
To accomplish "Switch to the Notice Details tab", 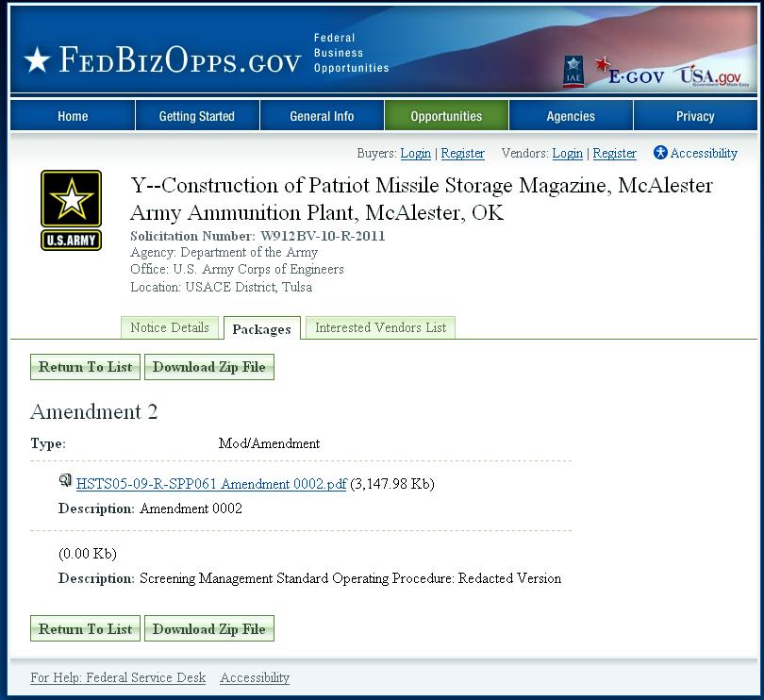I will pyautogui.click(x=170, y=328).
